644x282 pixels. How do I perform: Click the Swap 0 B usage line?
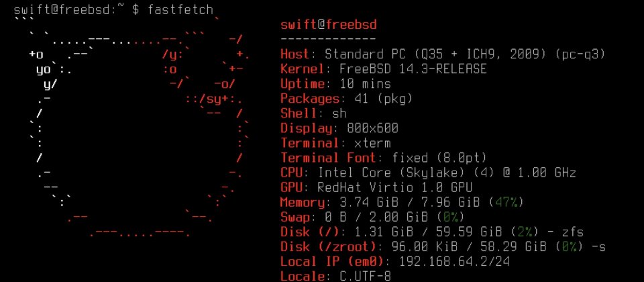click(x=372, y=217)
